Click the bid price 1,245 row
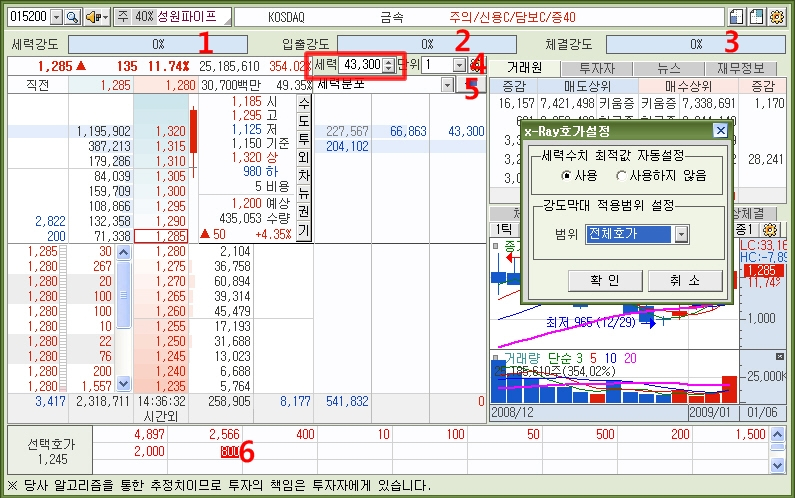This screenshot has width=795, height=498. pyautogui.click(x=170, y=357)
